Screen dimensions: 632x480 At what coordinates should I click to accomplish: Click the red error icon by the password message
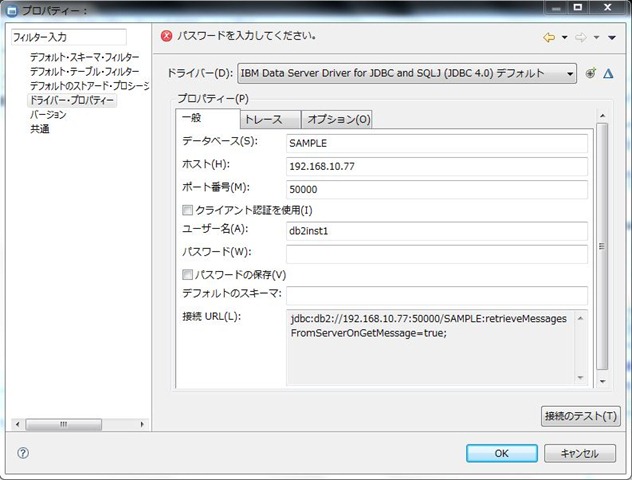click(x=167, y=37)
